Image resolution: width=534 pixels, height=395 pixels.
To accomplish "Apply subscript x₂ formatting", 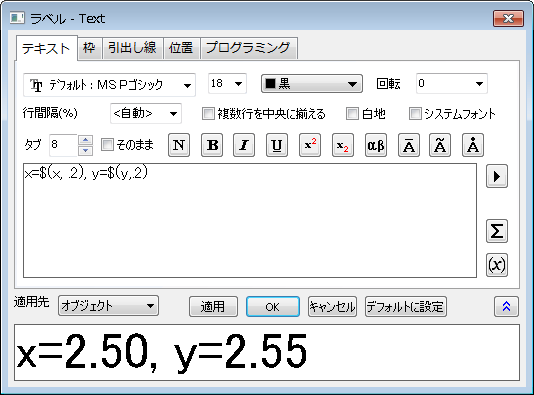I will click(x=343, y=145).
